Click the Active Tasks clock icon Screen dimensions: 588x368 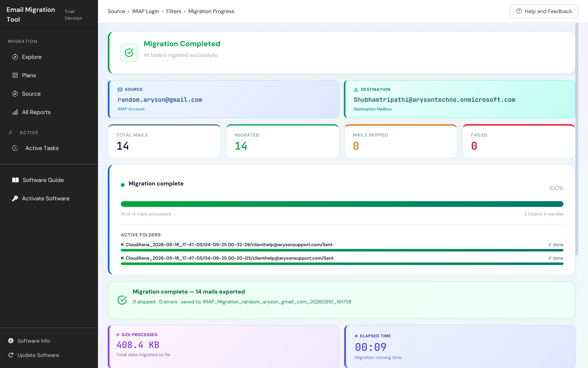click(15, 148)
